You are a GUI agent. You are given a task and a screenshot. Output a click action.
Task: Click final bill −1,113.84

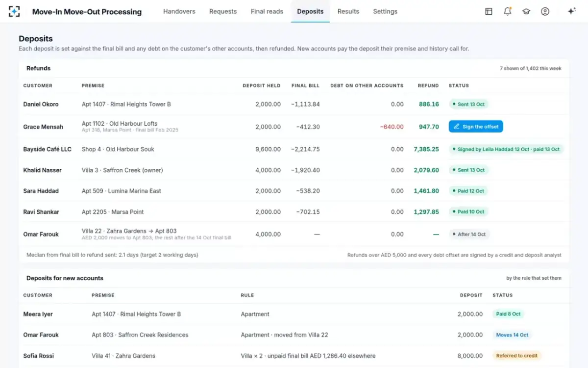305,104
